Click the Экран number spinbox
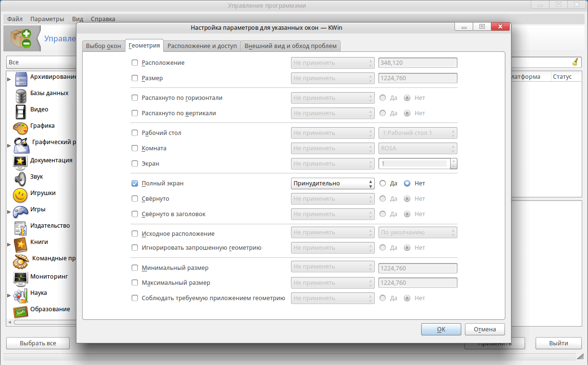Screen dimensions: 588x365 point(417,164)
